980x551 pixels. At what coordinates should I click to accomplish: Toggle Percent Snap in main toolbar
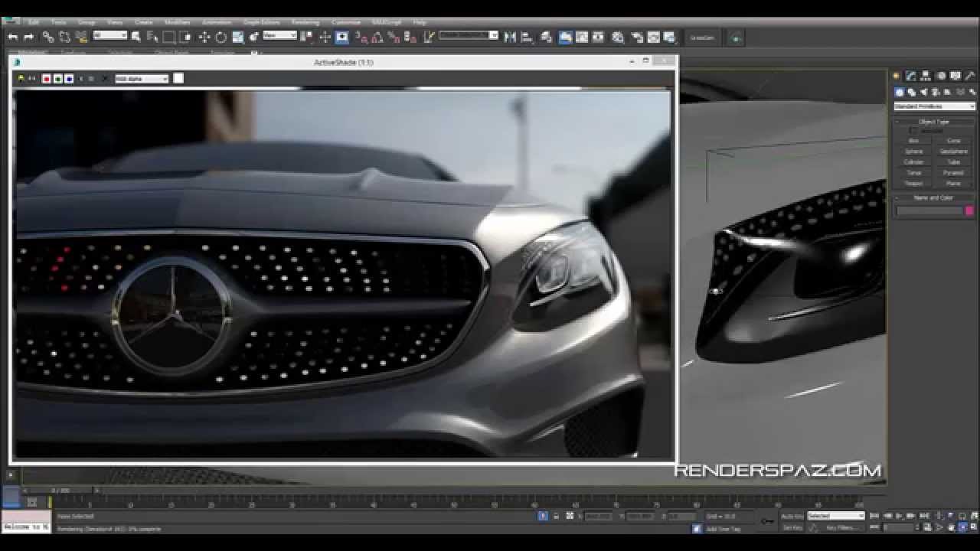coord(393,37)
